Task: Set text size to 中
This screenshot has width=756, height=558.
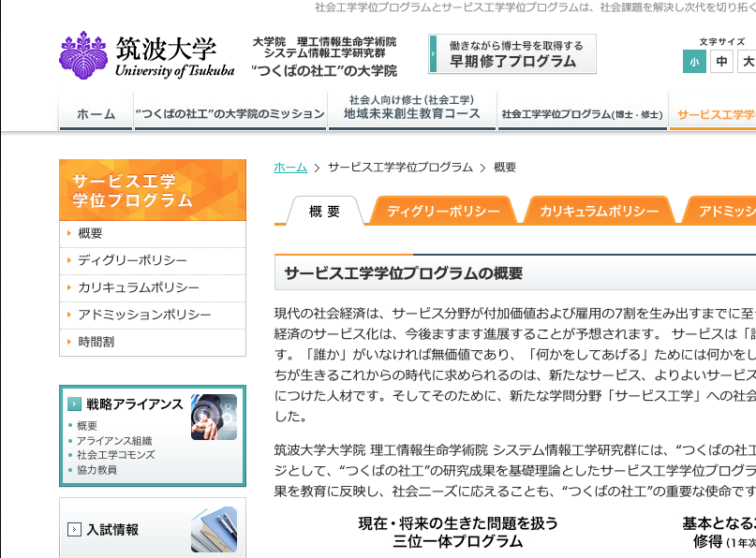Action: 721,62
